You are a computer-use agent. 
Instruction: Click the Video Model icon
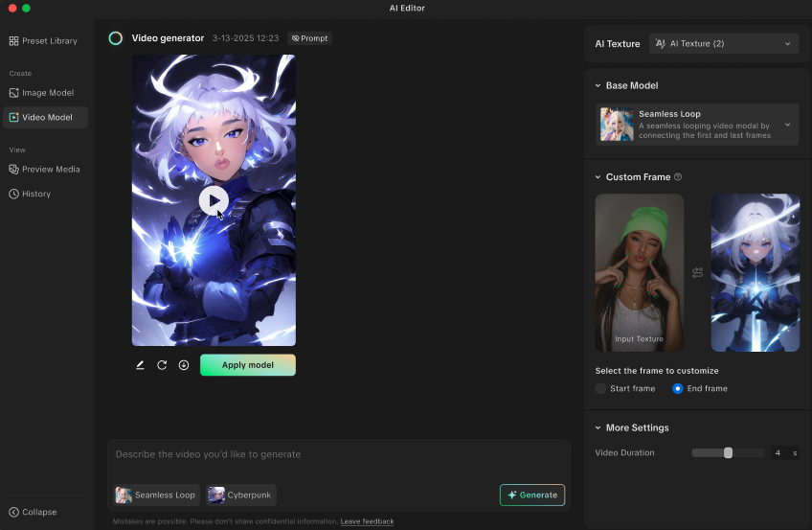coord(14,118)
